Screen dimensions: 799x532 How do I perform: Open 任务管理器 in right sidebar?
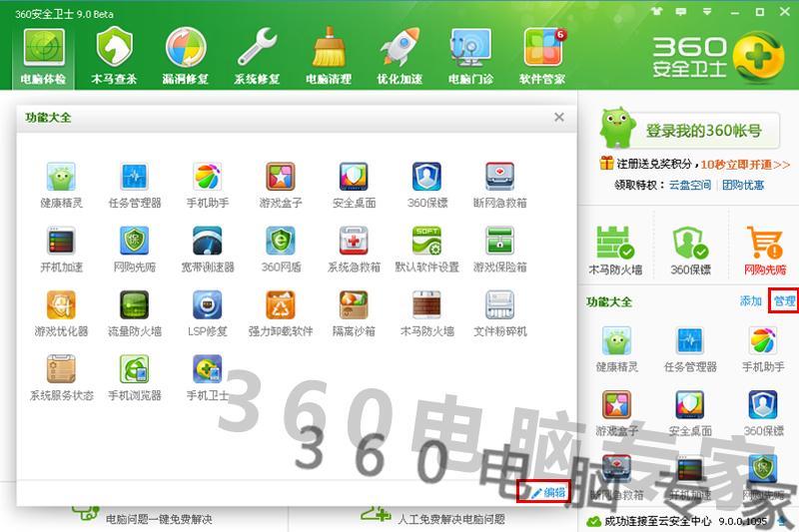690,349
